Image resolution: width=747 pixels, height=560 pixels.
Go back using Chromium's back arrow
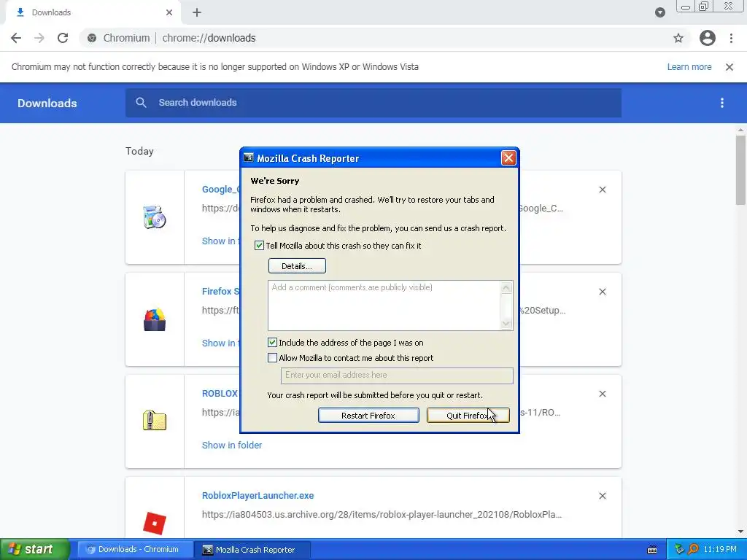pyautogui.click(x=16, y=38)
